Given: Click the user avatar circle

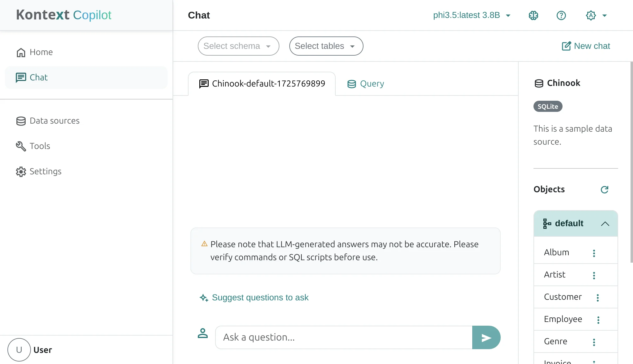Looking at the screenshot, I should point(19,350).
